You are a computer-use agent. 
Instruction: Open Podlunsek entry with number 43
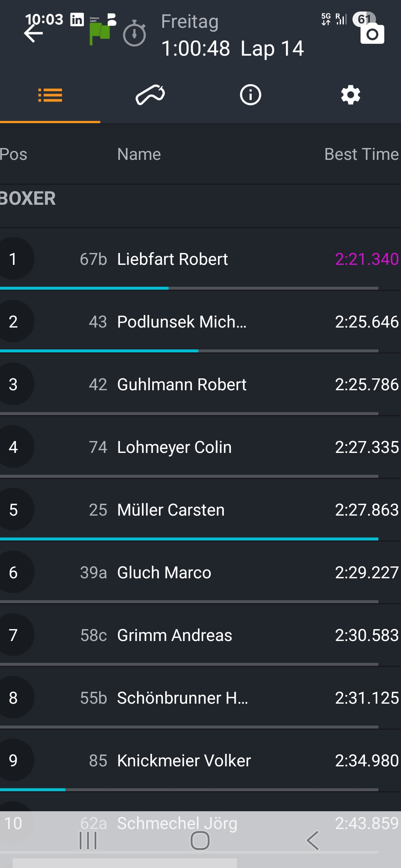coord(182,322)
